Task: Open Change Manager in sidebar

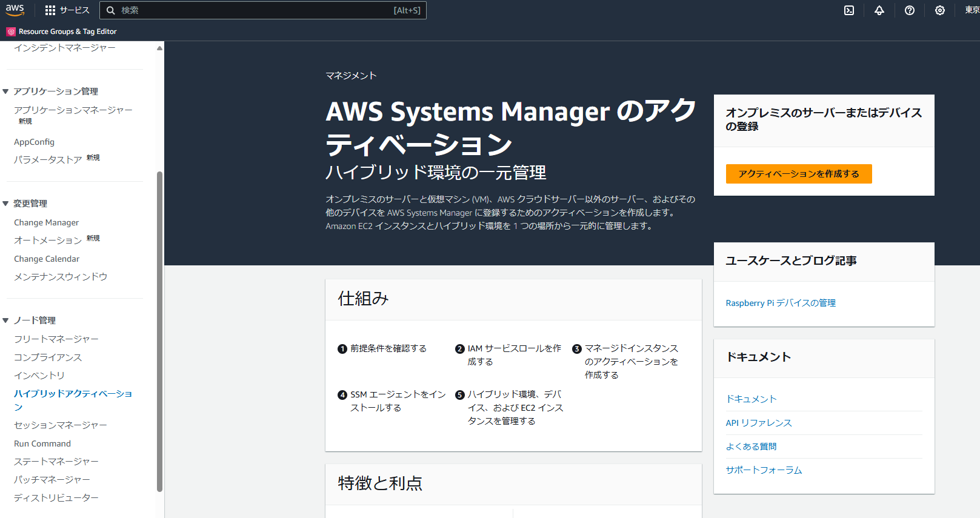Action: pyautogui.click(x=47, y=222)
